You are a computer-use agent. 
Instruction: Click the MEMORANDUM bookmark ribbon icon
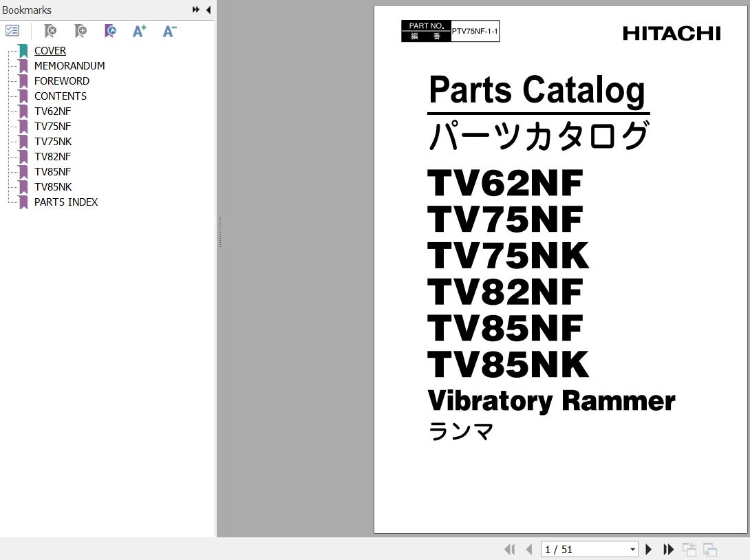(23, 66)
